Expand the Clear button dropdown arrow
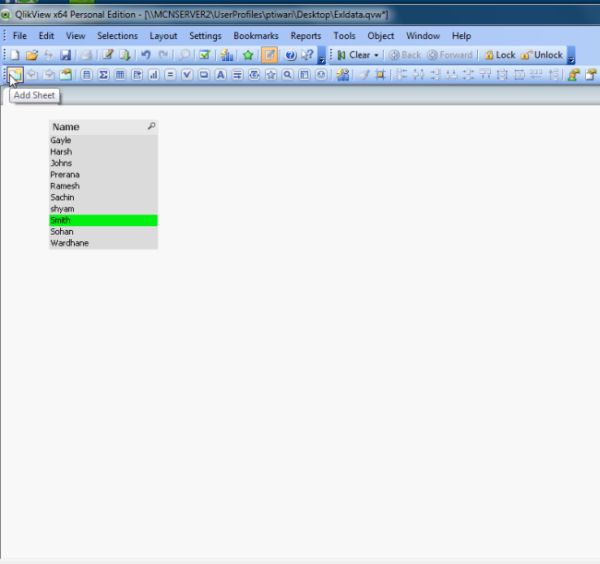Viewport: 600px width, 564px height. pyautogui.click(x=376, y=55)
